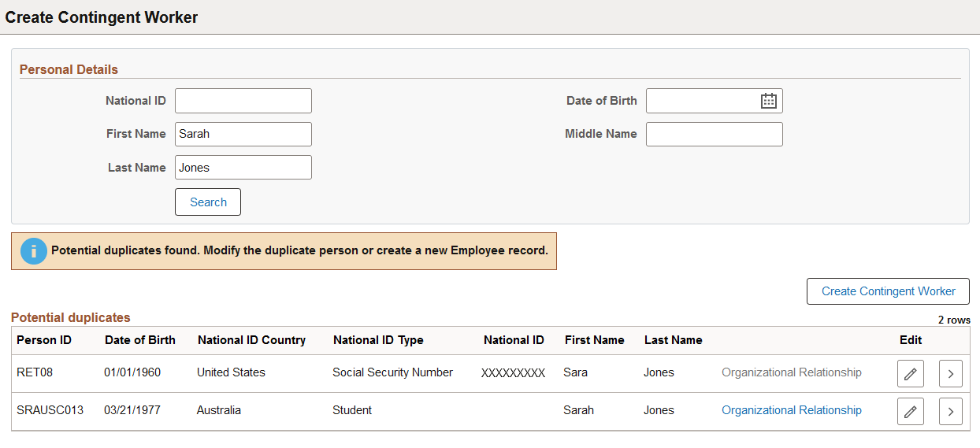Click the SRAUSC013 person ID cell

click(50, 410)
